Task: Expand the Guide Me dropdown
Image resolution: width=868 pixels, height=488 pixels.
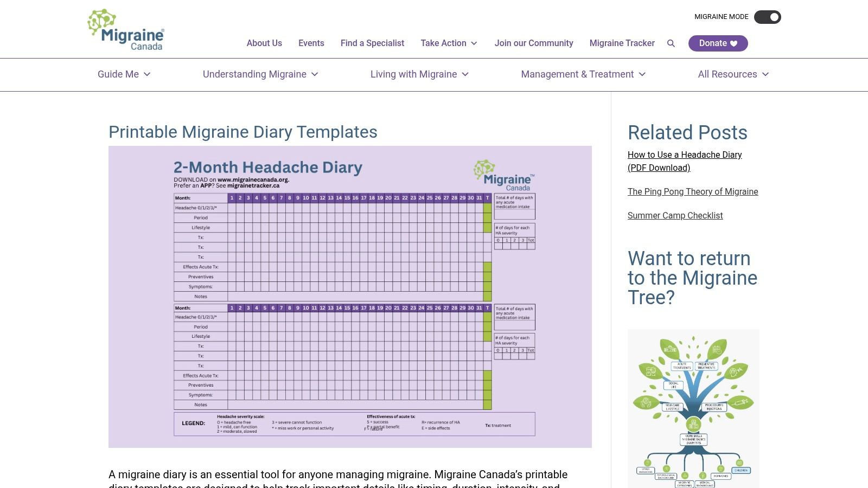Action: click(x=124, y=74)
